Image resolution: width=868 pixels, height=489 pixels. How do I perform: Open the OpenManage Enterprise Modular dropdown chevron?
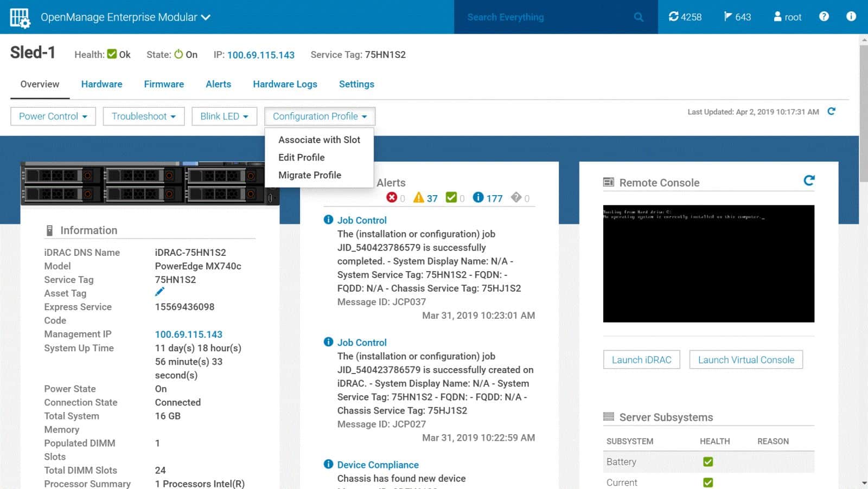pyautogui.click(x=206, y=17)
